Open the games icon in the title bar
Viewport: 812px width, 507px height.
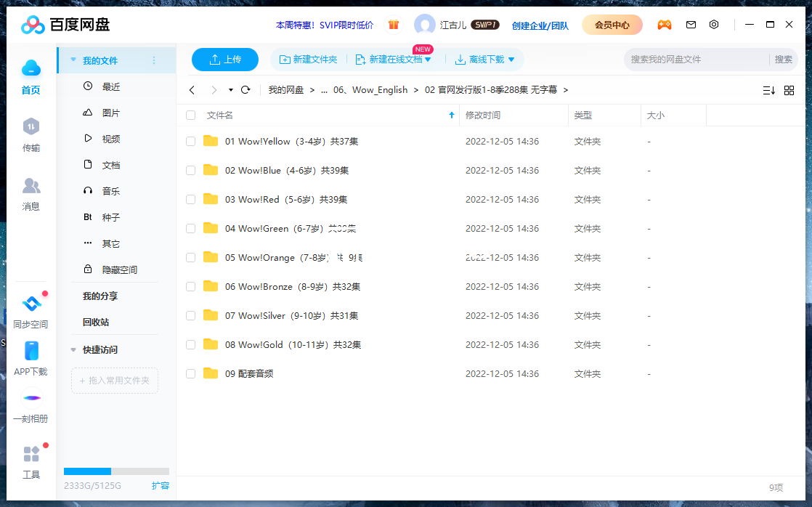pyautogui.click(x=665, y=24)
